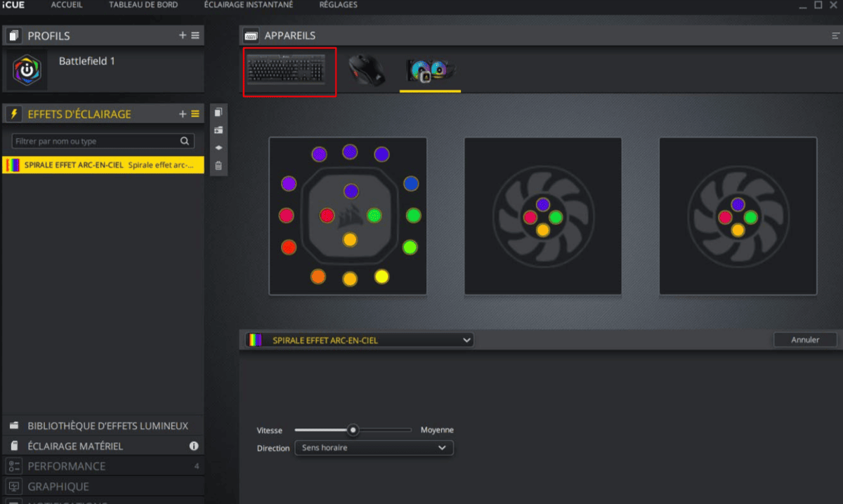The height and width of the screenshot is (504, 843).
Task: Select the mouse device icon
Action: (367, 71)
